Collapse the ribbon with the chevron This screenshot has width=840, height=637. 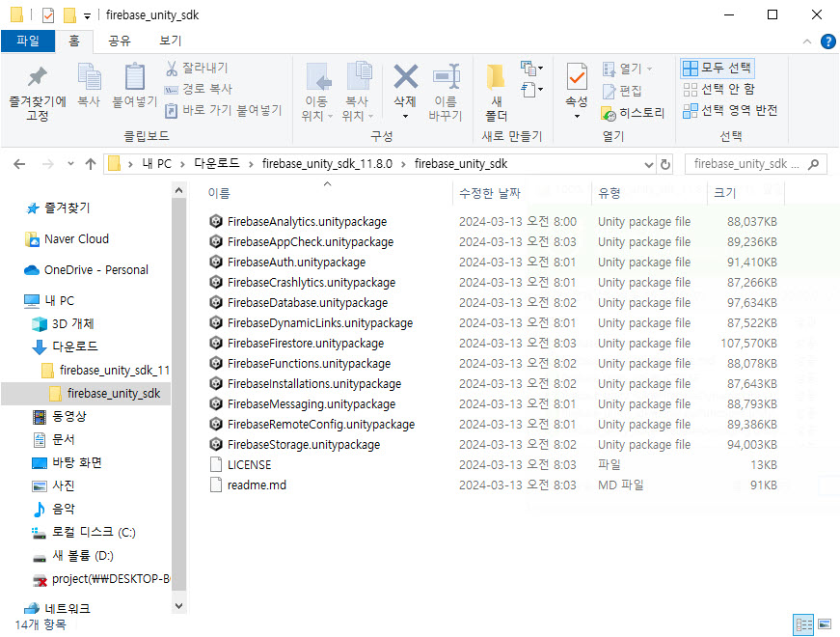coord(807,42)
